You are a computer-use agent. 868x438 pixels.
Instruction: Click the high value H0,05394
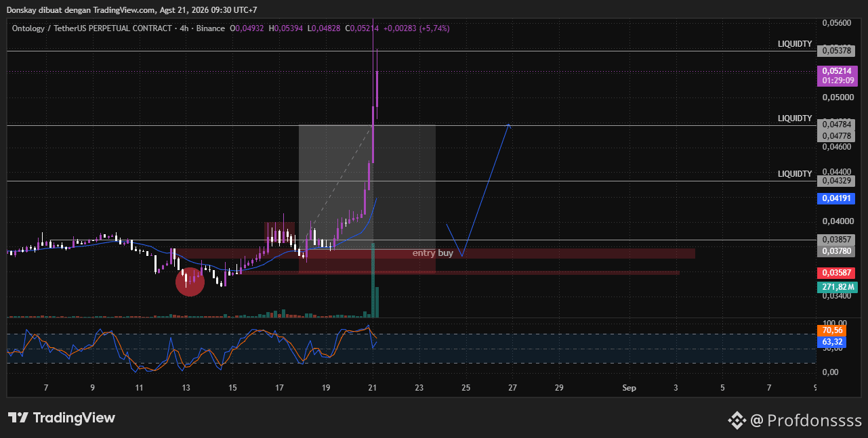tap(287, 28)
